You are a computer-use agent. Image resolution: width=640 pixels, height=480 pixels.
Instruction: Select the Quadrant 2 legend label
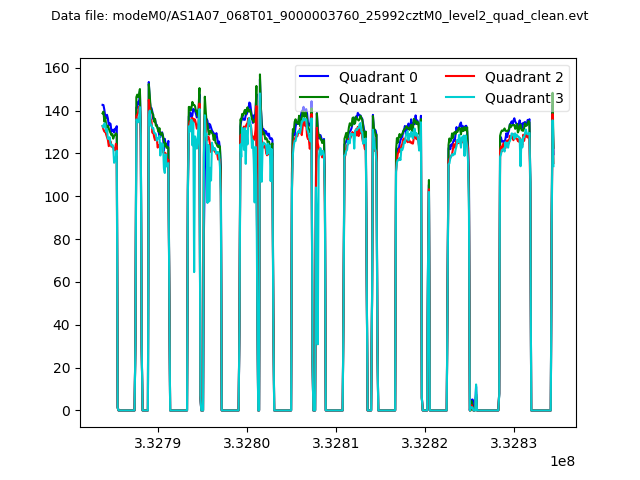tap(524, 77)
